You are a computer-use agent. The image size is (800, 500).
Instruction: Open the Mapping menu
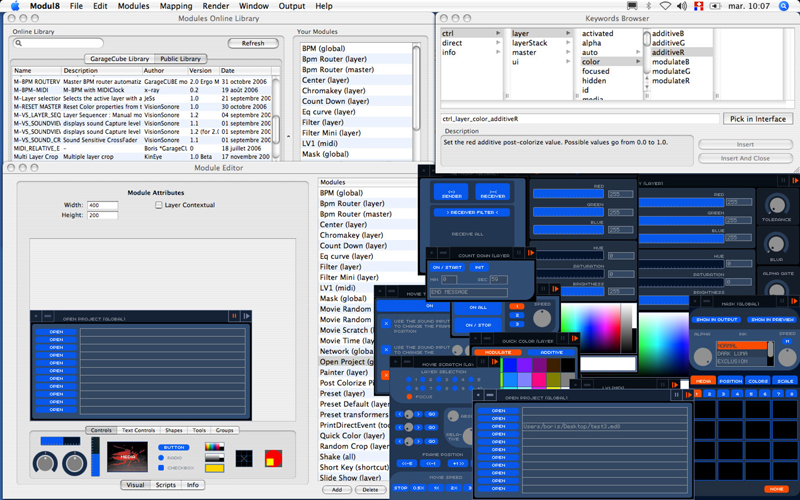point(176,6)
